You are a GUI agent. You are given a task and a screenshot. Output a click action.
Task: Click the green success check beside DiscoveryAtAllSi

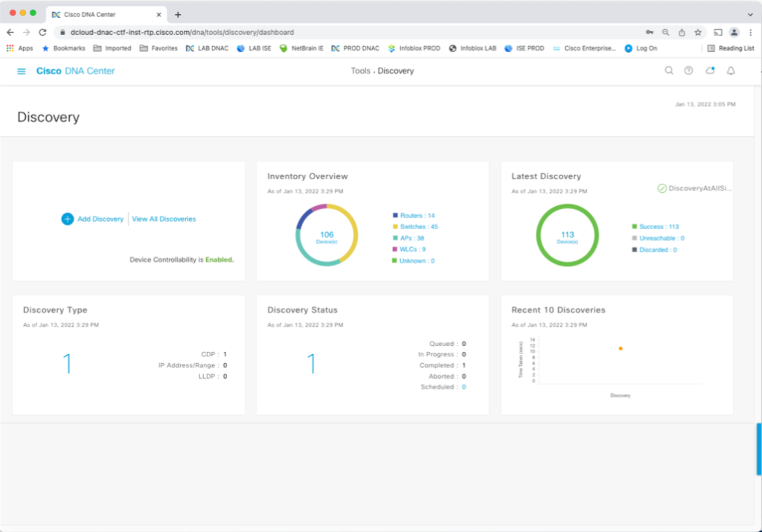coord(661,188)
